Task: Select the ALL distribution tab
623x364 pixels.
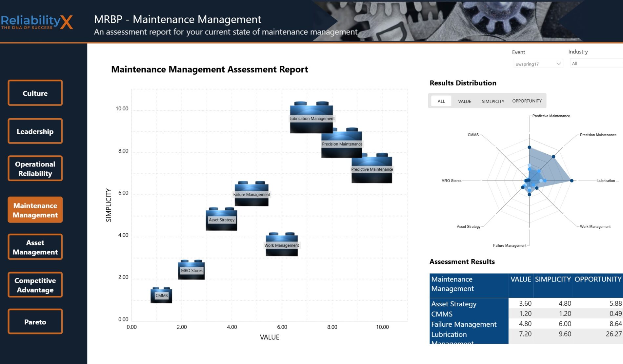Action: (x=441, y=101)
